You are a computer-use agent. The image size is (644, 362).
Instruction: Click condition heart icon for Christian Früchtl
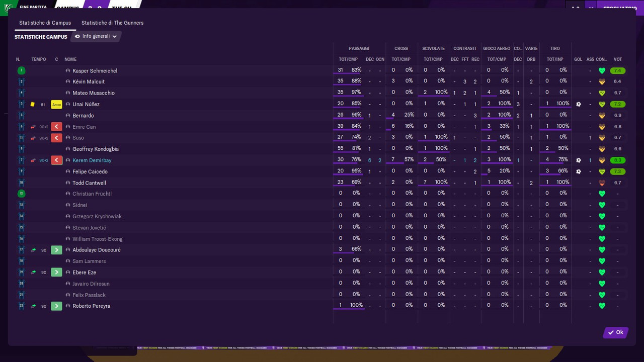602,194
